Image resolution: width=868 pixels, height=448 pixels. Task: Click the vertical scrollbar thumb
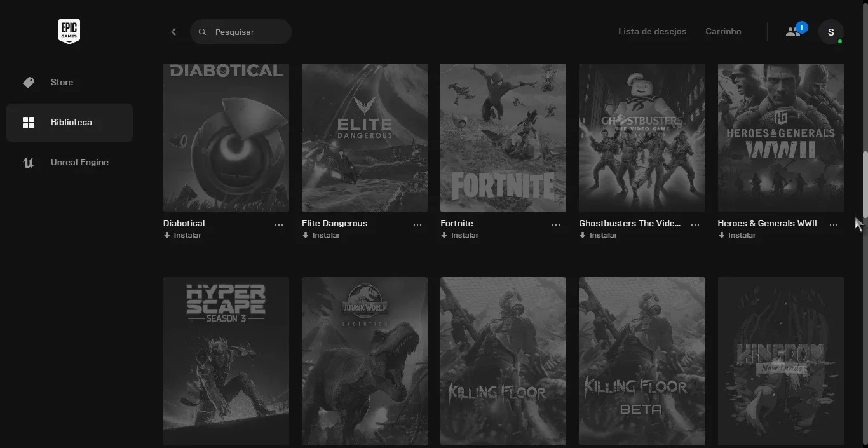tap(865, 184)
